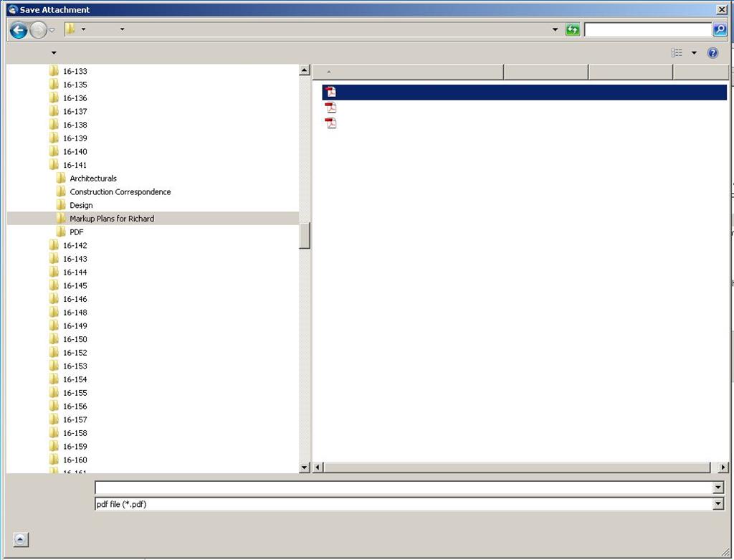The height and width of the screenshot is (560, 734).
Task: Open the view options dropdown arrow
Action: (694, 53)
